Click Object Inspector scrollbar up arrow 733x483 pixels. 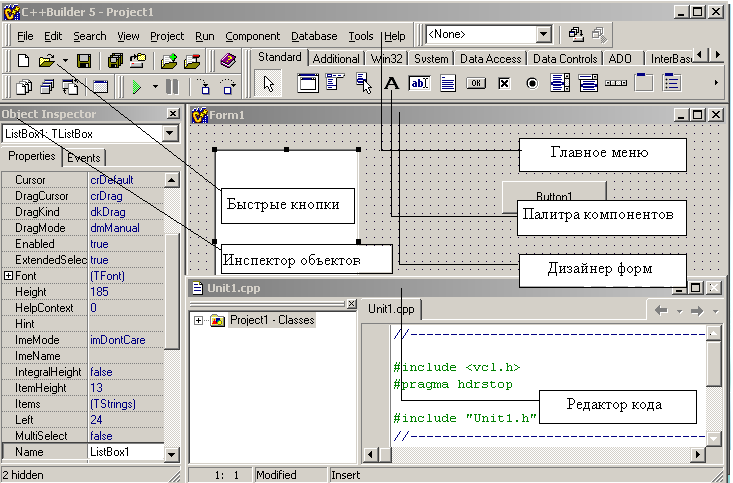click(172, 180)
